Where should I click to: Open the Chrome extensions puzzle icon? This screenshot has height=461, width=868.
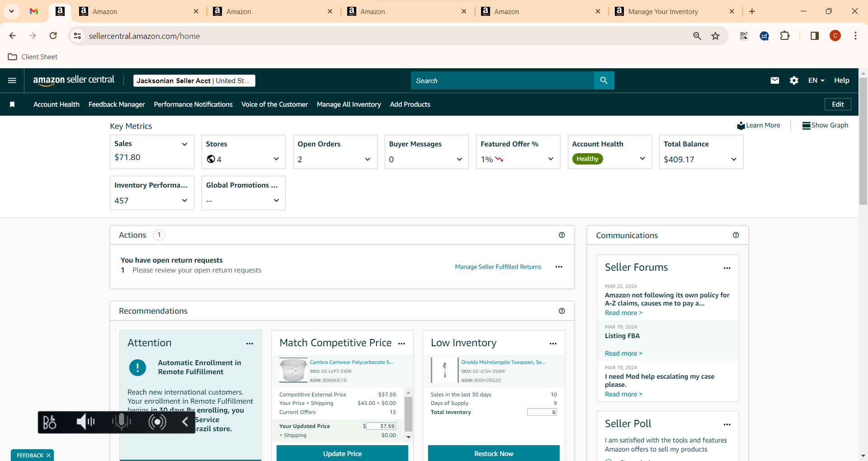click(x=785, y=36)
